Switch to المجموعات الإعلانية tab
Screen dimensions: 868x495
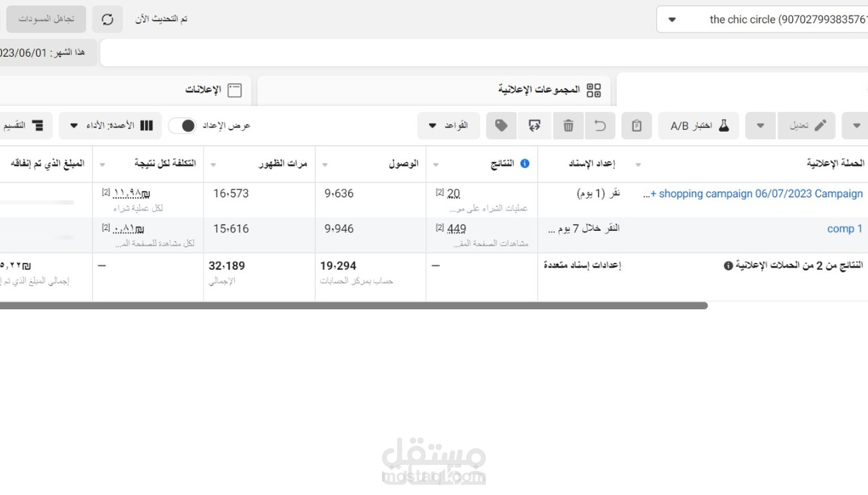click(434, 90)
